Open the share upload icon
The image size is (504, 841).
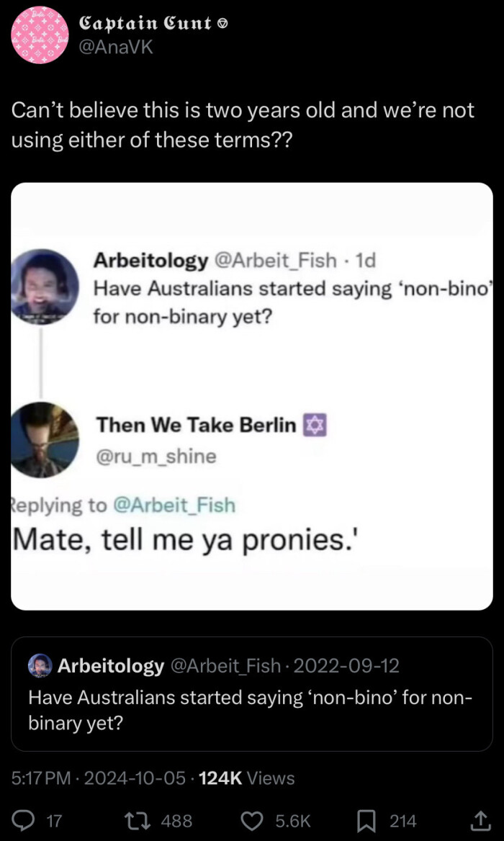pos(478,820)
